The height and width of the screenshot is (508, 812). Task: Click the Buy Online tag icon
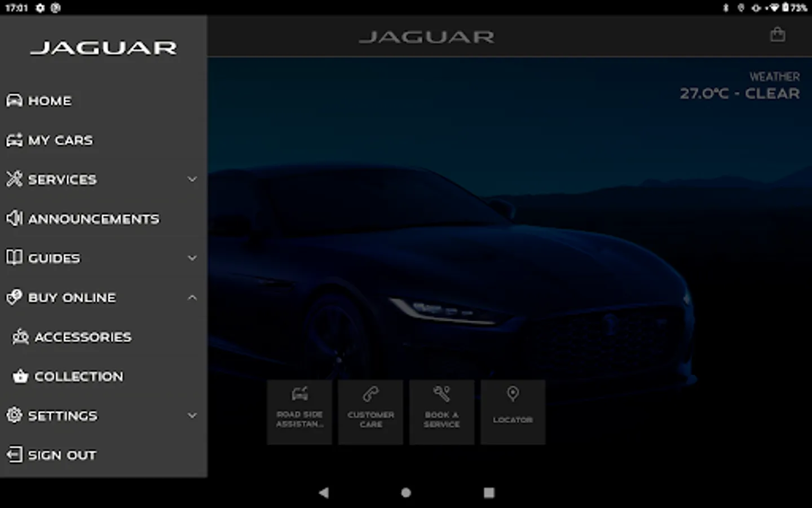pos(14,297)
